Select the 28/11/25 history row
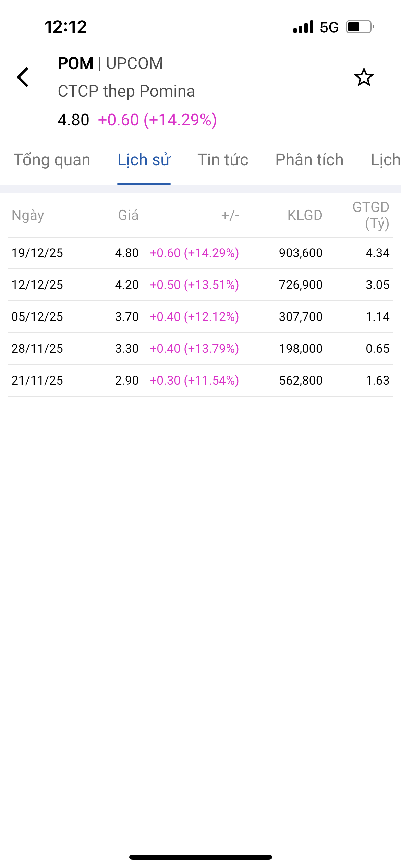This screenshot has height=868, width=401. [200, 349]
